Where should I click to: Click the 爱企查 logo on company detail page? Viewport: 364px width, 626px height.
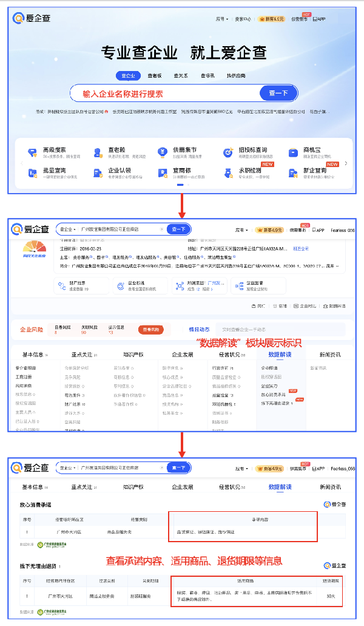[30, 229]
